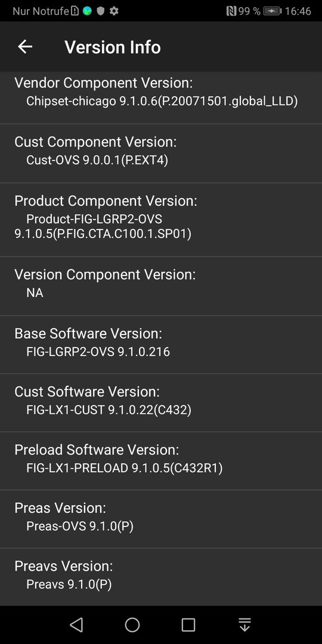Select the Product Component Version entry

tap(161, 219)
